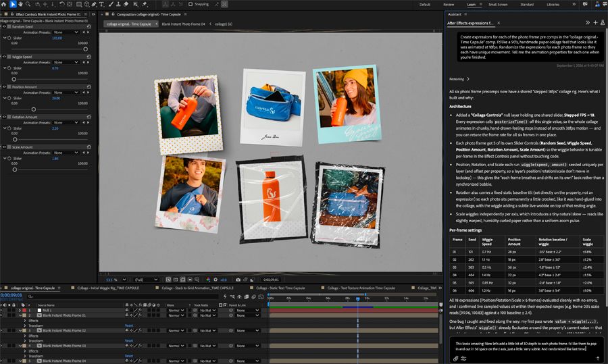This screenshot has width=608, height=364.
Task: Click the attachment paperclip icon in chat
Action: coord(456,359)
